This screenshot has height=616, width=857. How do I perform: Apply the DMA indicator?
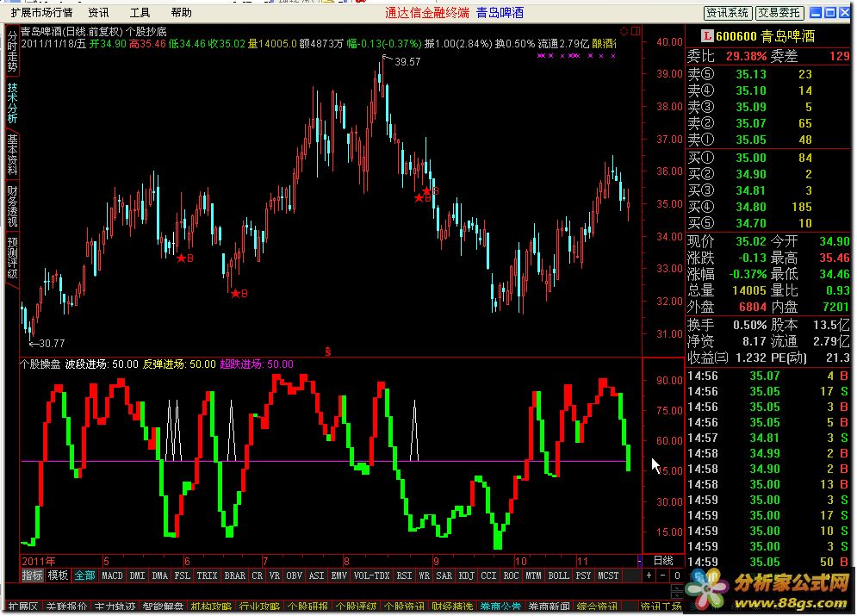pyautogui.click(x=159, y=576)
